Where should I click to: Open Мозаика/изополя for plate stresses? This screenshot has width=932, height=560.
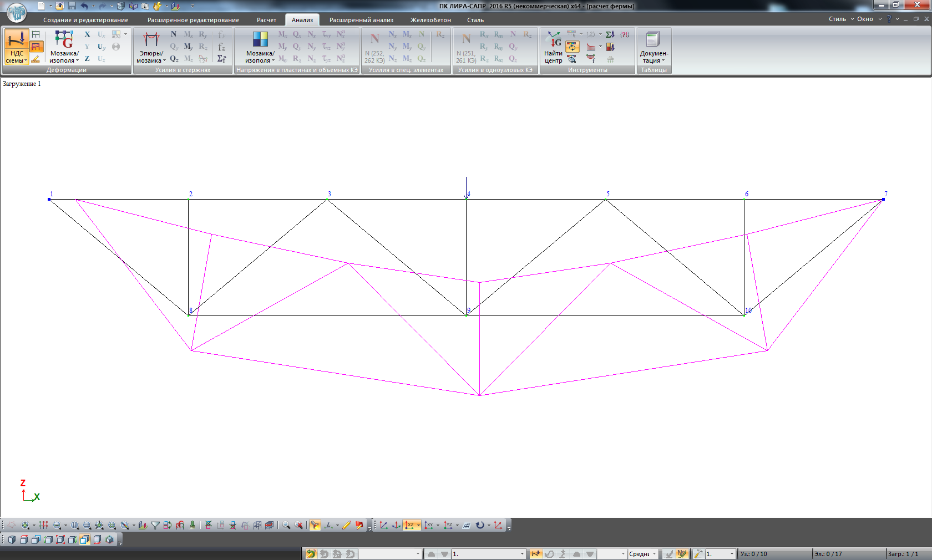coord(260,47)
